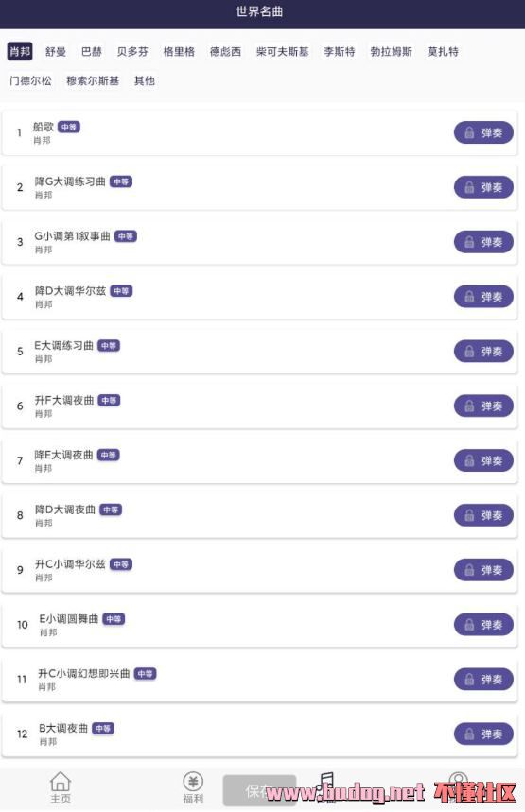Switch to the 其他 category tab
The width and height of the screenshot is (525, 812).
coord(144,80)
